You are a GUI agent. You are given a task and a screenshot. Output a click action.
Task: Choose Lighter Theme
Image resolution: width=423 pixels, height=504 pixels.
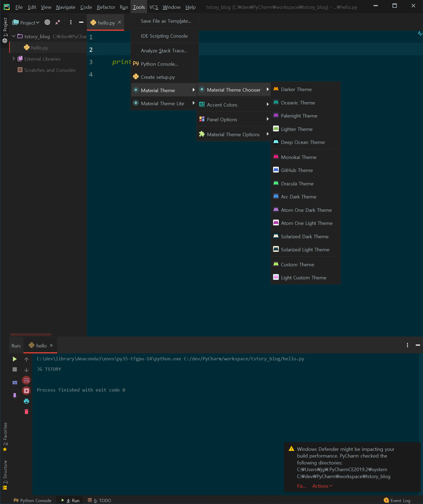[x=305, y=129]
